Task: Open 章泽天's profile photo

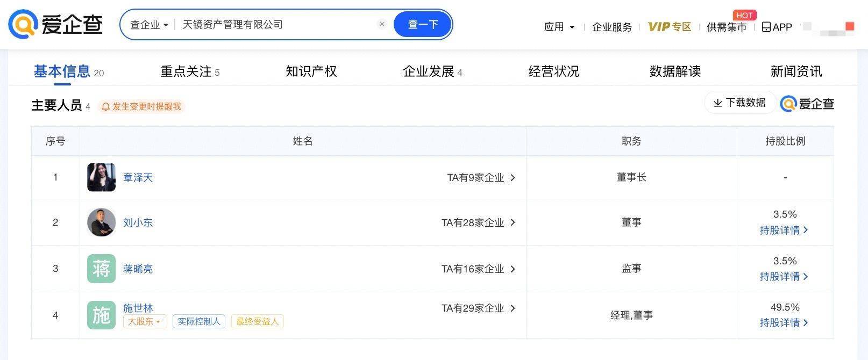Action: [101, 177]
